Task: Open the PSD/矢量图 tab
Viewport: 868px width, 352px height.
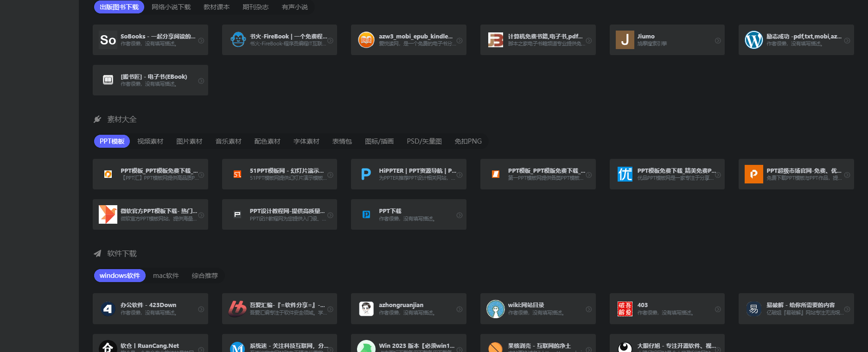Action: [x=424, y=141]
